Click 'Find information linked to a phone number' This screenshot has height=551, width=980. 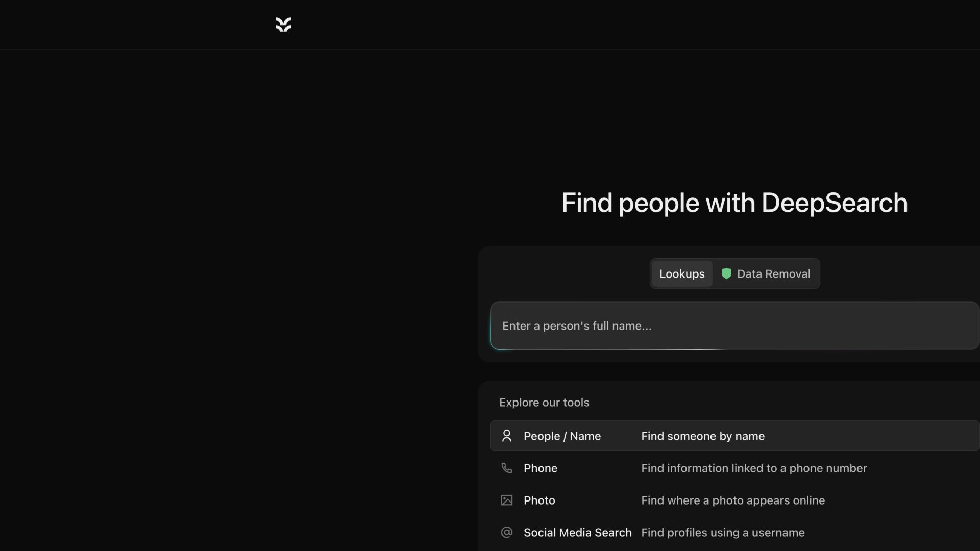tap(754, 468)
